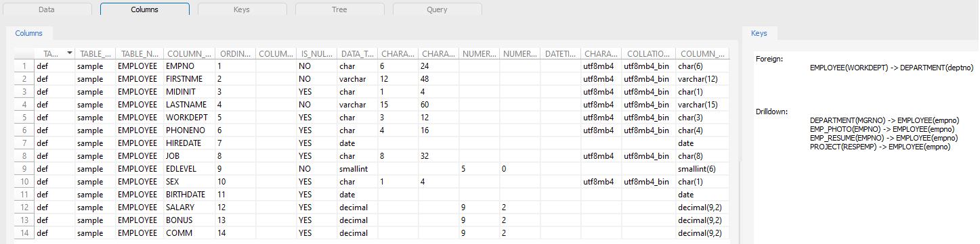Click the JOB cell

pyautogui.click(x=189, y=156)
